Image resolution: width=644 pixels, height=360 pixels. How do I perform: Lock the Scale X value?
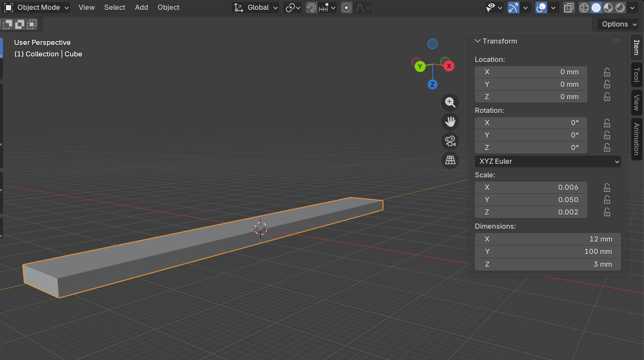click(x=607, y=188)
